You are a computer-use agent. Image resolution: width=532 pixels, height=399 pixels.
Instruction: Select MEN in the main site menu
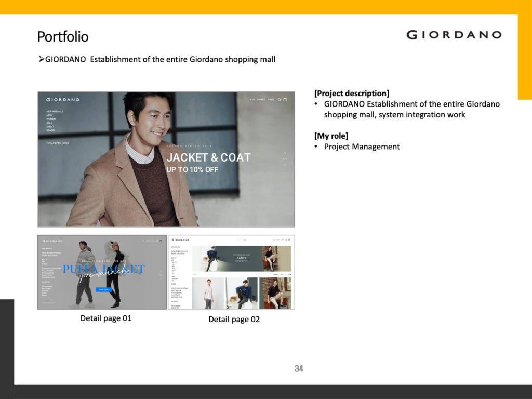pos(49,115)
